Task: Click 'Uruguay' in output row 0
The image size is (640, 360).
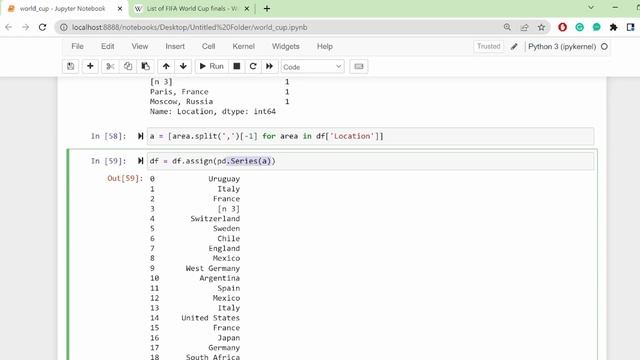Action: click(224, 179)
